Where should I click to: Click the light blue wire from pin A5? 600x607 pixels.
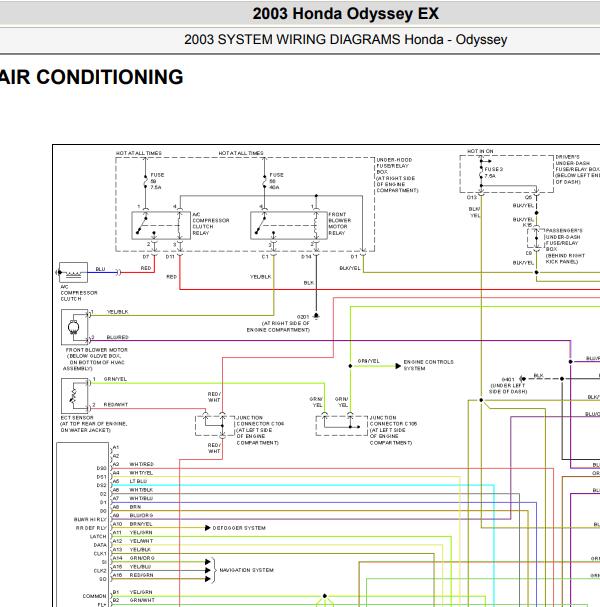pos(302,485)
